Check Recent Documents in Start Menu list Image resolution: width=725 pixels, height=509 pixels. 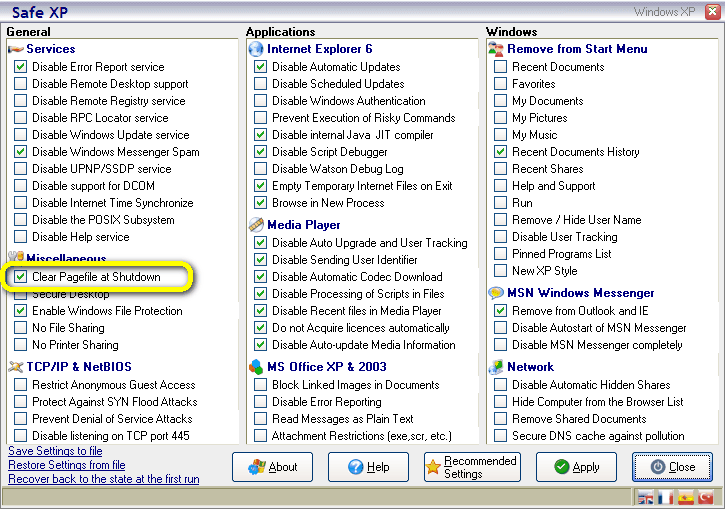[500, 67]
